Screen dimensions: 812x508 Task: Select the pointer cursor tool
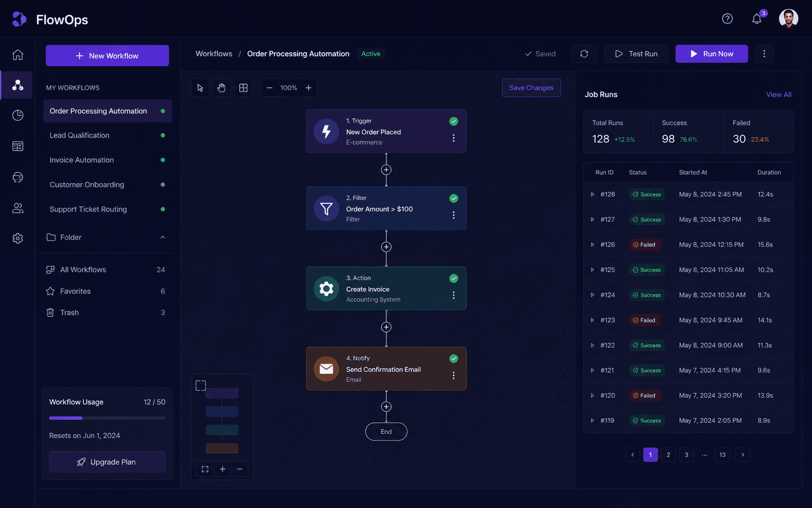(200, 88)
